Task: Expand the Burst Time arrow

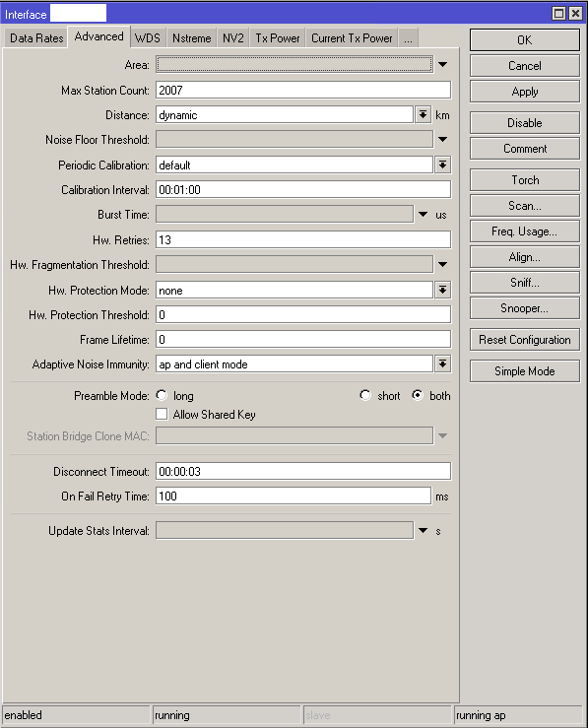Action: 423,215
